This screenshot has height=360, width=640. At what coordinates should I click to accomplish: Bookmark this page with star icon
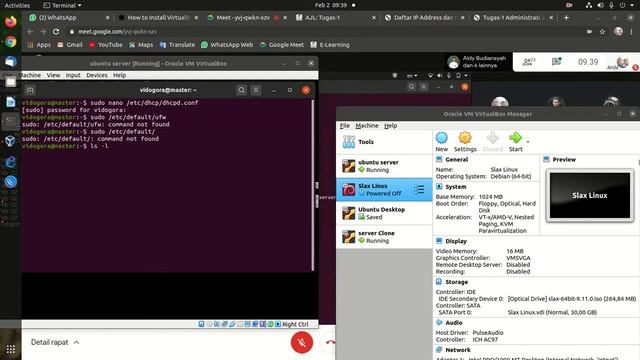click(602, 31)
